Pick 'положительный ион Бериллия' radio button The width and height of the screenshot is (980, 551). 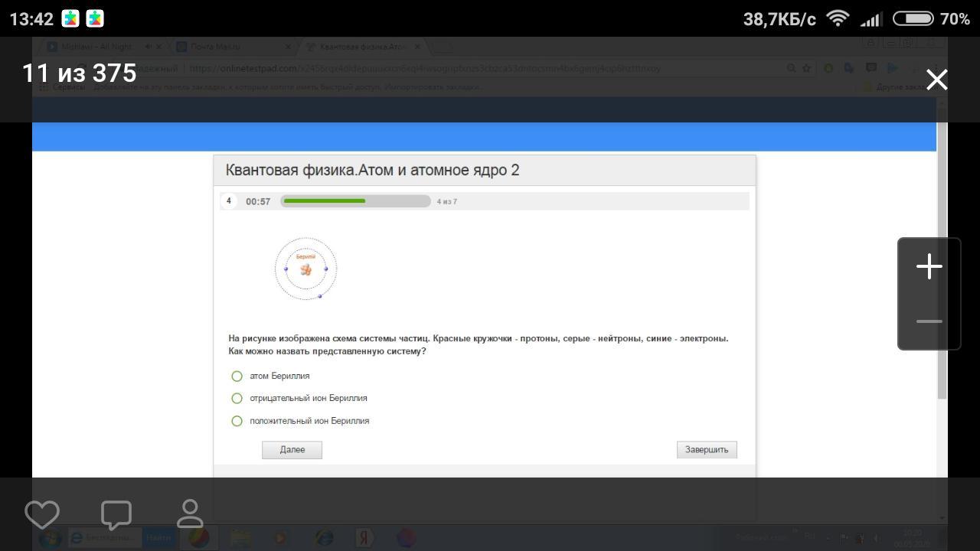pos(237,421)
